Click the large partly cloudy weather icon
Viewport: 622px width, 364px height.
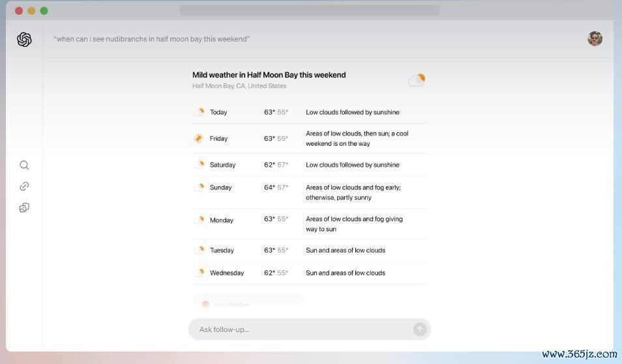pos(417,80)
